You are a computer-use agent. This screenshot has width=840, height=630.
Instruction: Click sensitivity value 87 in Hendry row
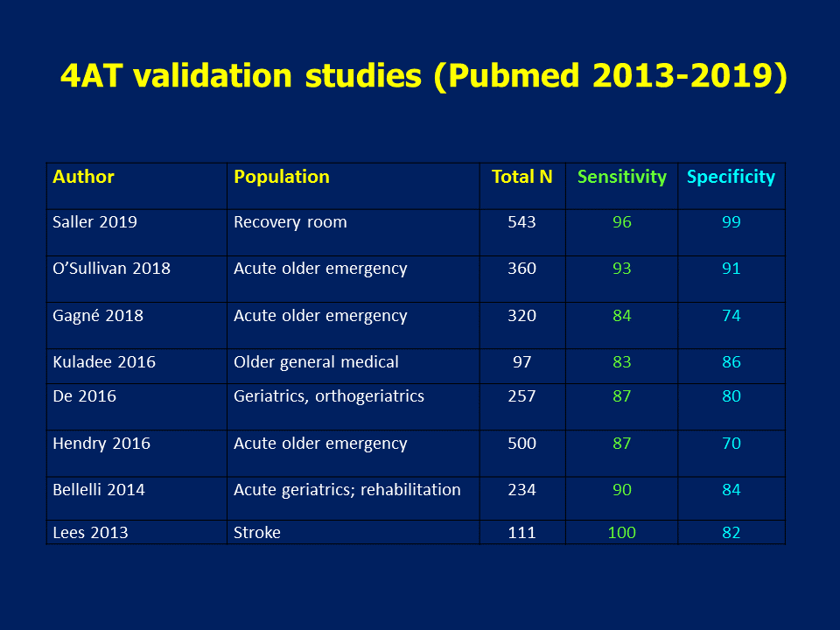[622, 444]
